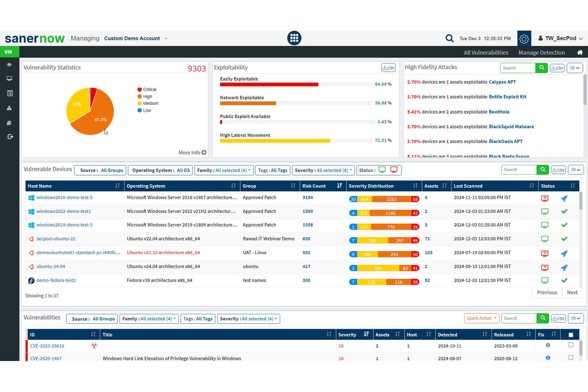Open the app launcher grid icon

tap(294, 38)
